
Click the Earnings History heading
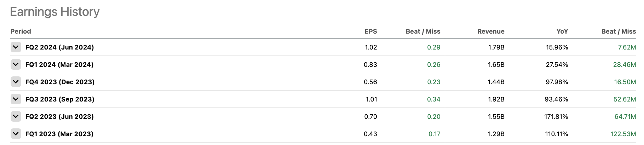pyautogui.click(x=55, y=12)
